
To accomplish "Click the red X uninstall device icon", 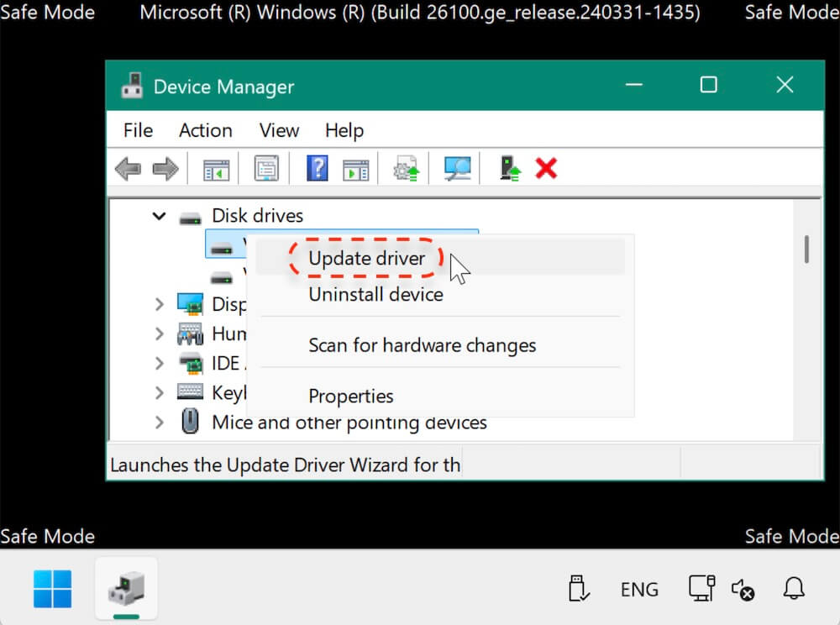I will click(x=546, y=169).
